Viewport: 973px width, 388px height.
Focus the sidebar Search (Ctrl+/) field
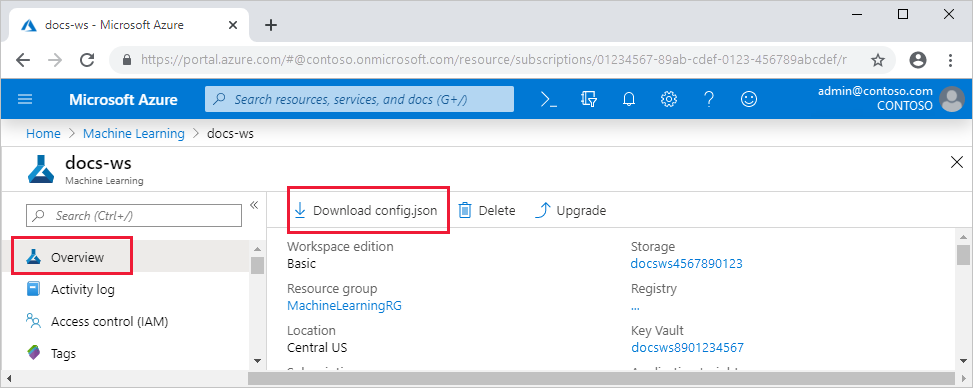click(x=134, y=215)
